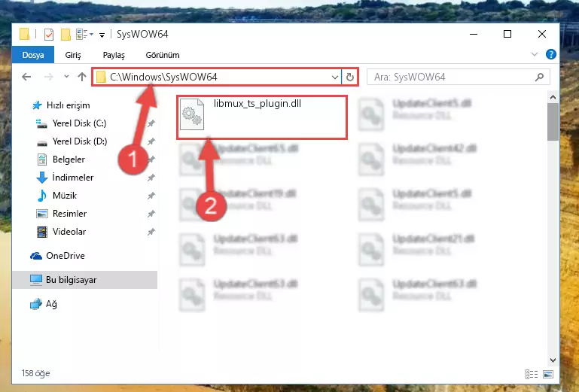The height and width of the screenshot is (392, 579).
Task: Refresh the SysWOW64 folder
Action: (x=349, y=77)
